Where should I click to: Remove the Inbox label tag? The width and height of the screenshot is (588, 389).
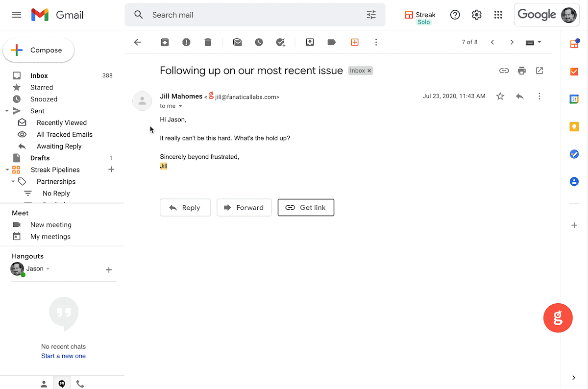369,71
